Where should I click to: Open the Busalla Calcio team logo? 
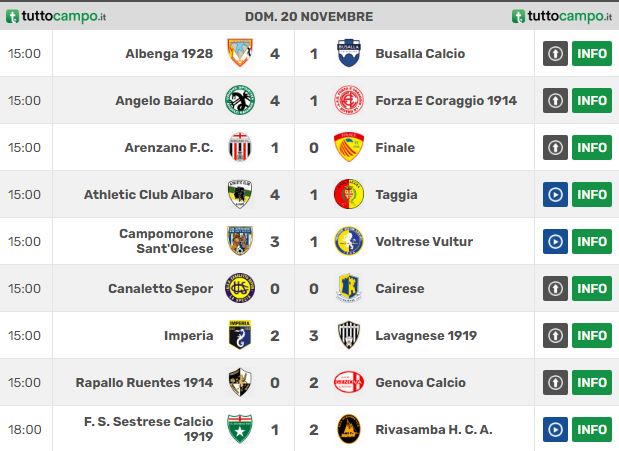tap(349, 53)
